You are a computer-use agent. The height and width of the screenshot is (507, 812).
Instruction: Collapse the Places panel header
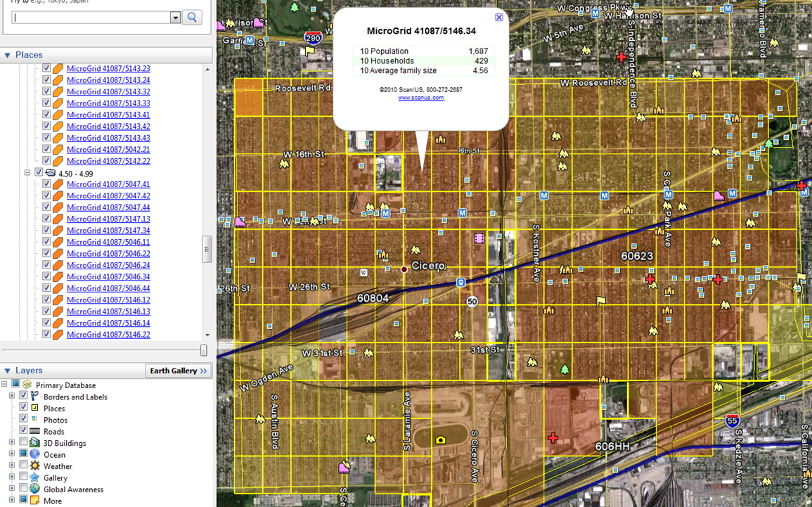pyautogui.click(x=8, y=55)
